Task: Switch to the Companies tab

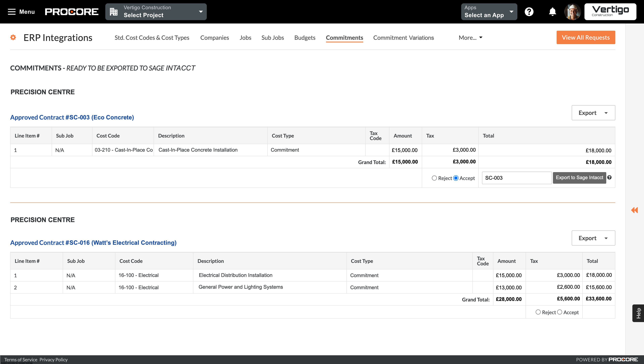Action: [x=214, y=38]
